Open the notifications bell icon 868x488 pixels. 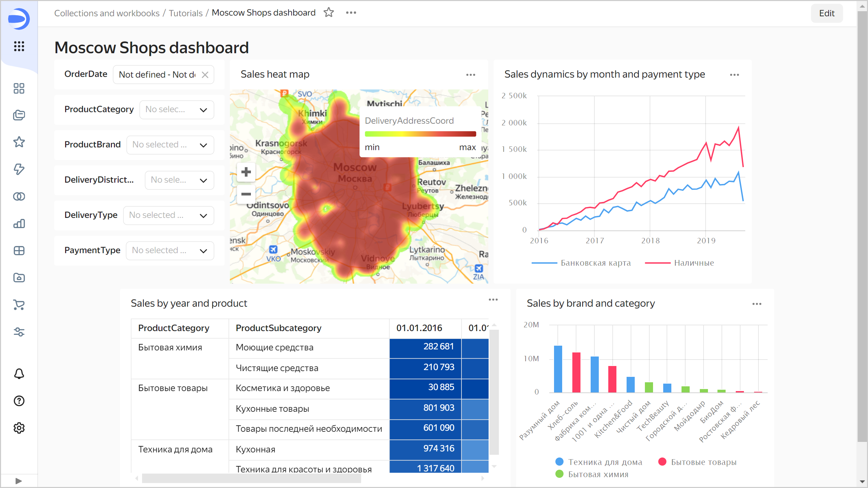pyautogui.click(x=19, y=374)
